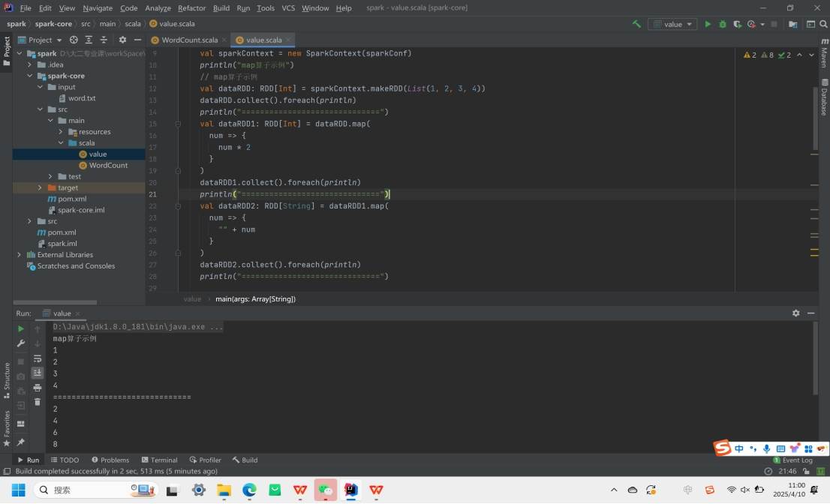Open the Terminal tool window tab
830x504 pixels.
click(x=159, y=460)
